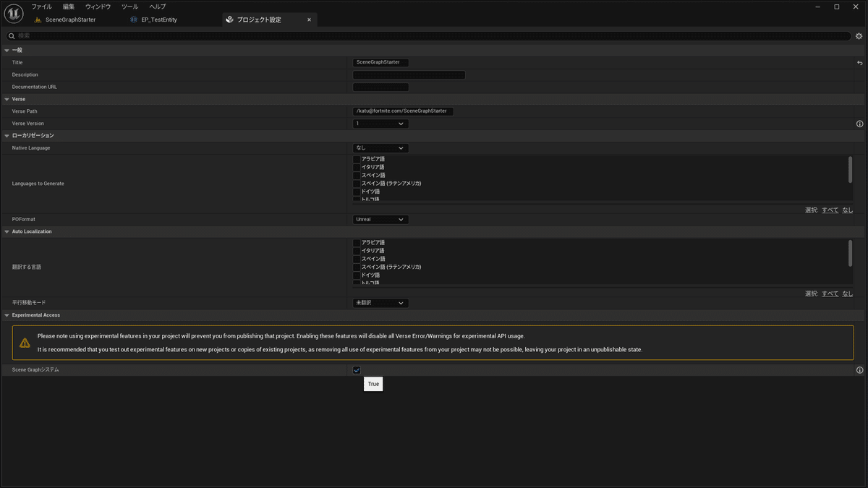Click the SceneGraphStarter tab's level icon
The width and height of the screenshot is (868, 488).
(x=38, y=20)
